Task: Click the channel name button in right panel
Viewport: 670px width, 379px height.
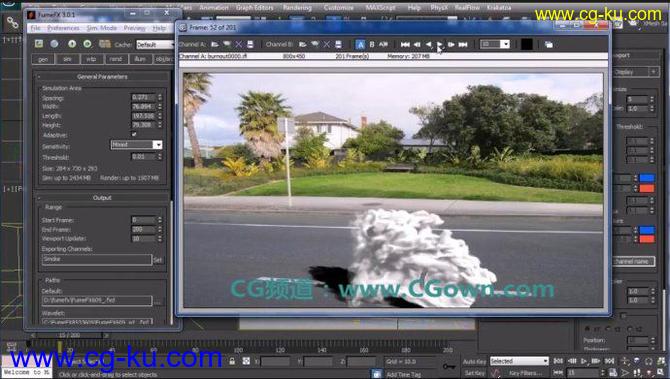Action: 634,261
